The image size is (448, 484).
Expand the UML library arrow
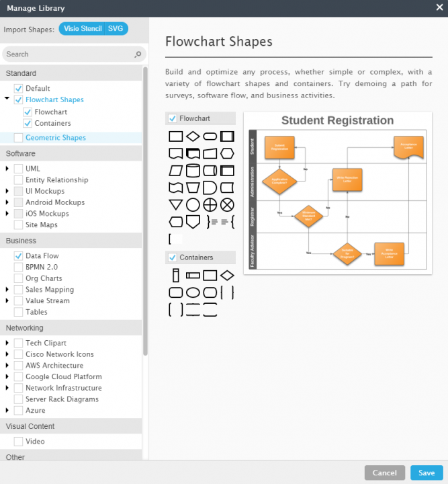[x=7, y=169]
